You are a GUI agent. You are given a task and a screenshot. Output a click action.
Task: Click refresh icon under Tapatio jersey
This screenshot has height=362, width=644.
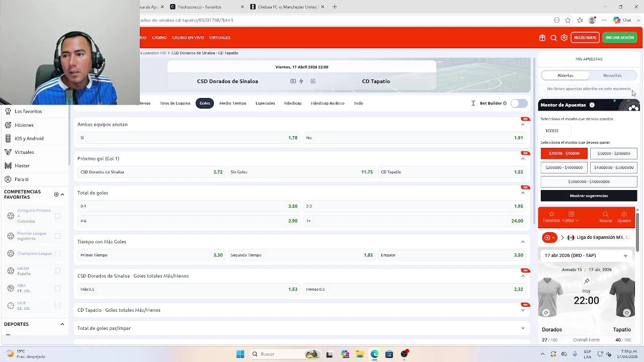[x=627, y=313]
